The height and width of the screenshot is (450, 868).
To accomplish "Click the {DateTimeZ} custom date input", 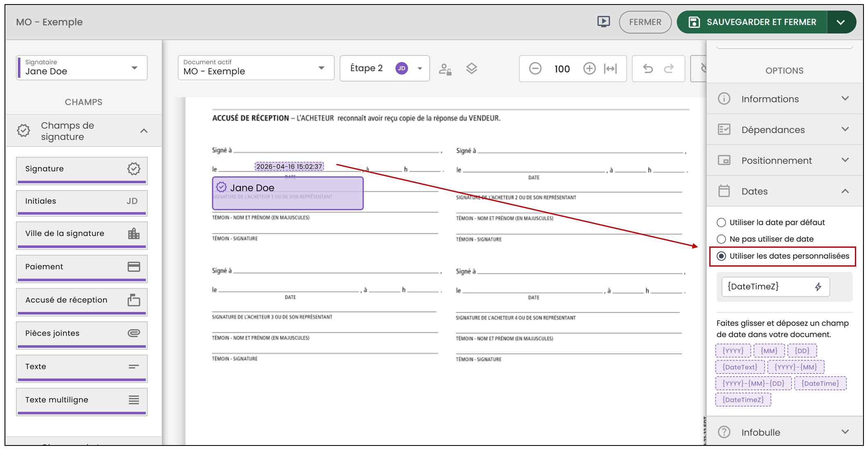I will (776, 287).
